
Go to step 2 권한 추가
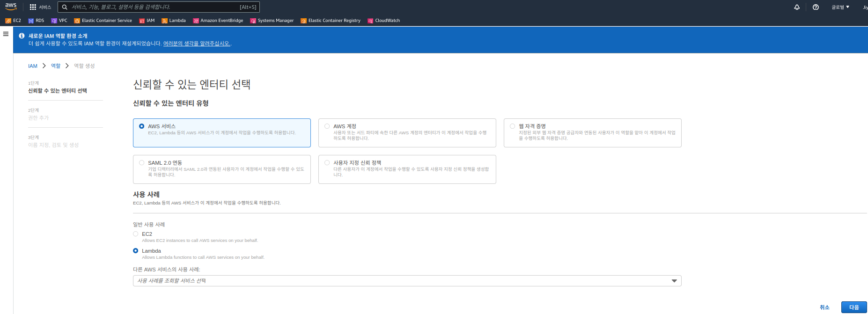(38, 118)
